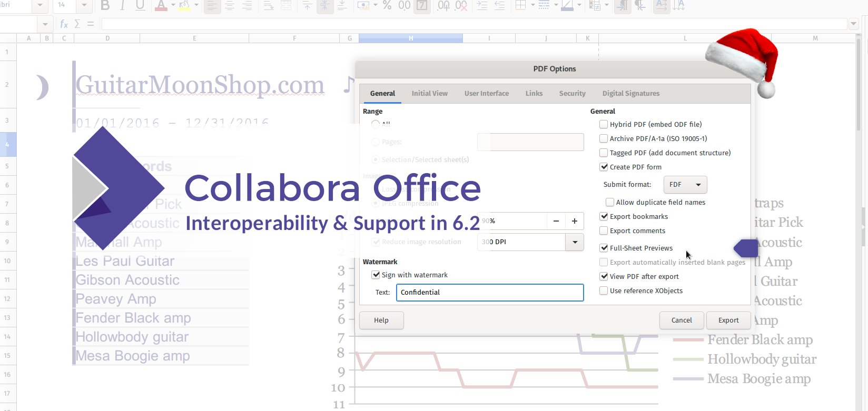Toggle underline formatting in the toolbar
Screen dimensions: 868x411
tap(140, 5)
